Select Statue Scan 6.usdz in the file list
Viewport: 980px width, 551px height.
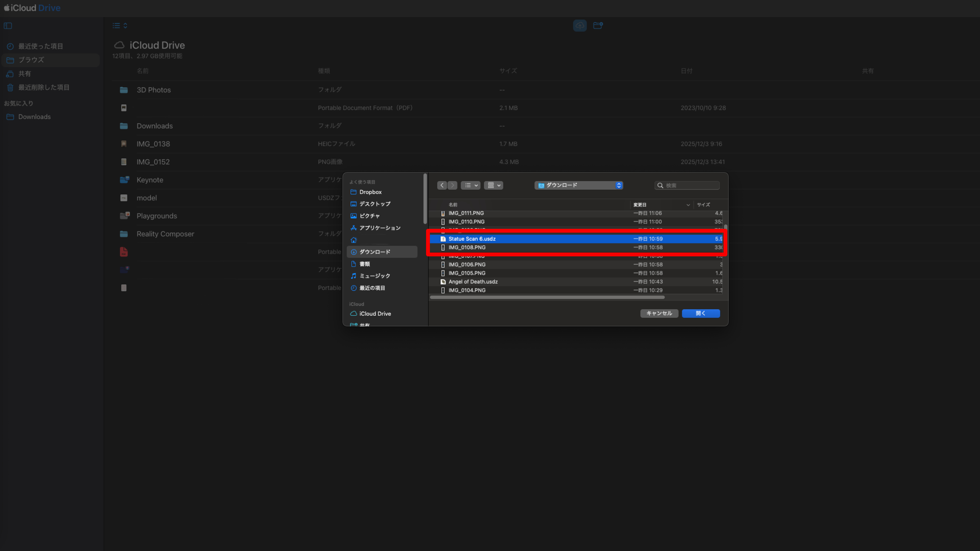pyautogui.click(x=471, y=238)
